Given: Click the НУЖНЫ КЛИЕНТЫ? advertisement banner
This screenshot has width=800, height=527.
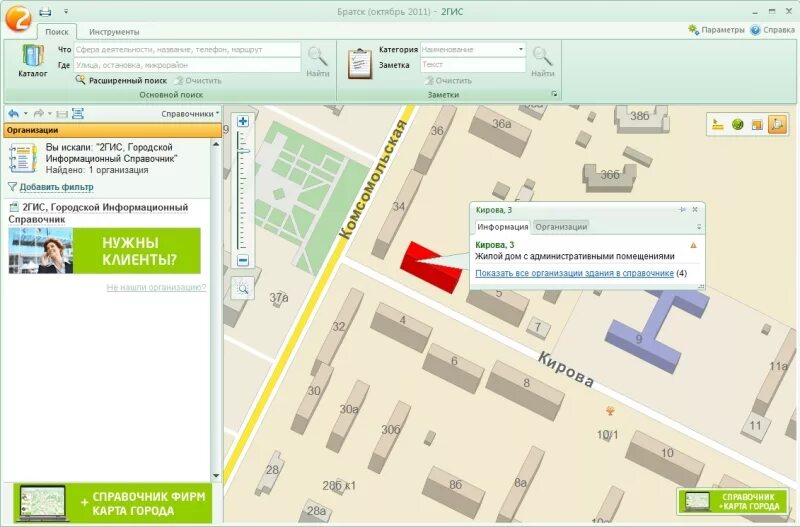Looking at the screenshot, I should (x=105, y=251).
